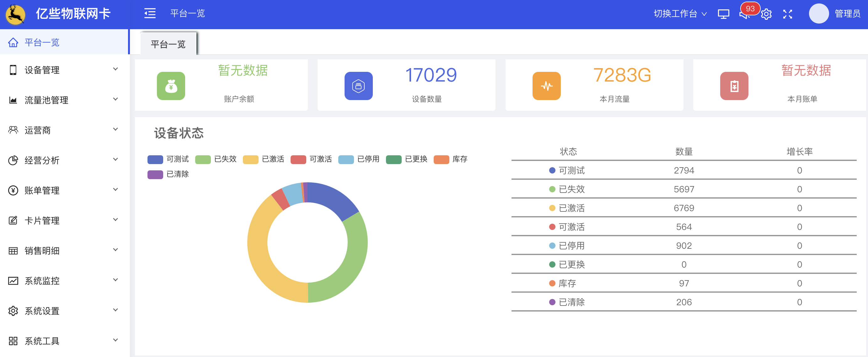Toggle 可测试 legend in chart
868x357 pixels.
pyautogui.click(x=168, y=159)
